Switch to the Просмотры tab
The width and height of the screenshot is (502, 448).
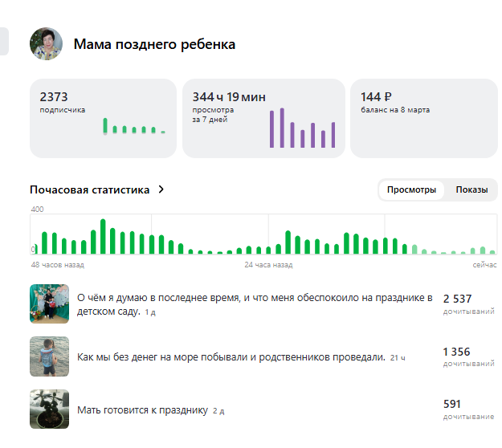click(x=411, y=189)
